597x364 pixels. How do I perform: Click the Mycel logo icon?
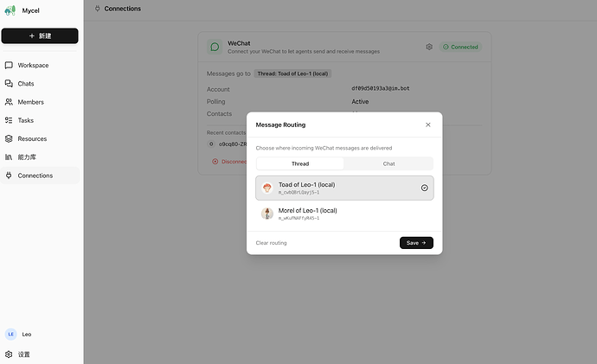point(10,10)
